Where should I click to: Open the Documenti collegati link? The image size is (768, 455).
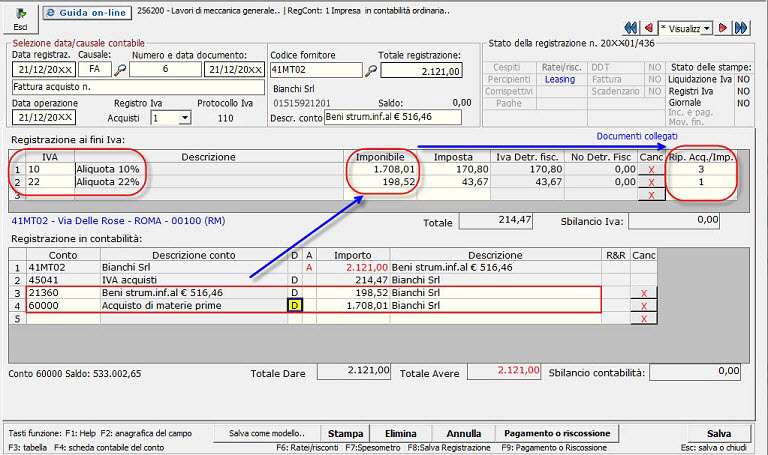click(x=637, y=136)
